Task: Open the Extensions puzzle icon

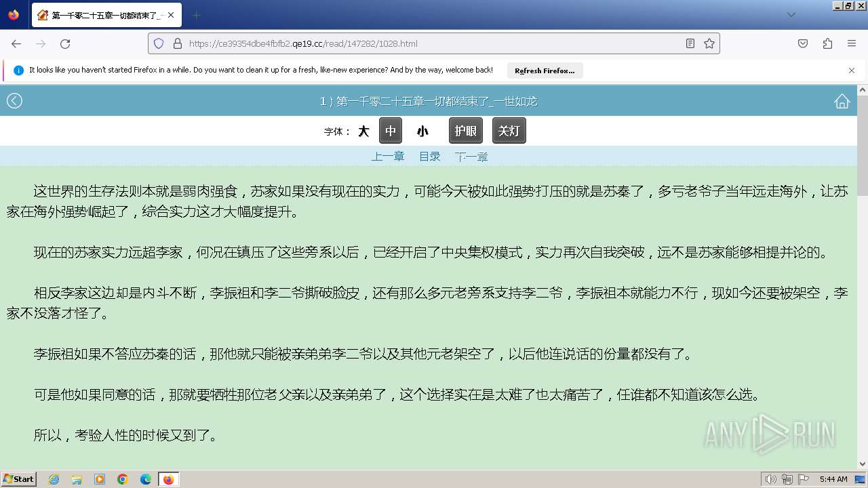Action: 827,43
